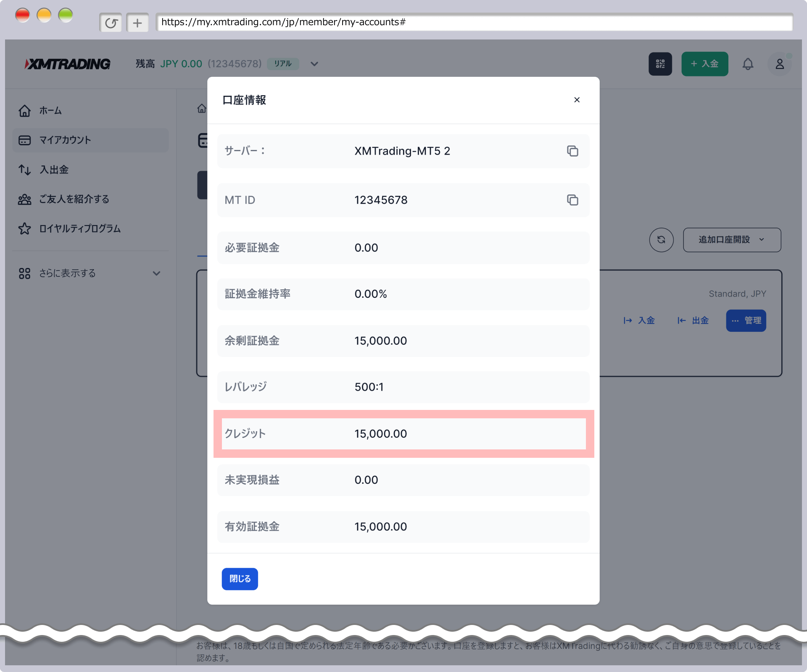Click the XMTRADING logo
807x672 pixels.
tap(68, 64)
